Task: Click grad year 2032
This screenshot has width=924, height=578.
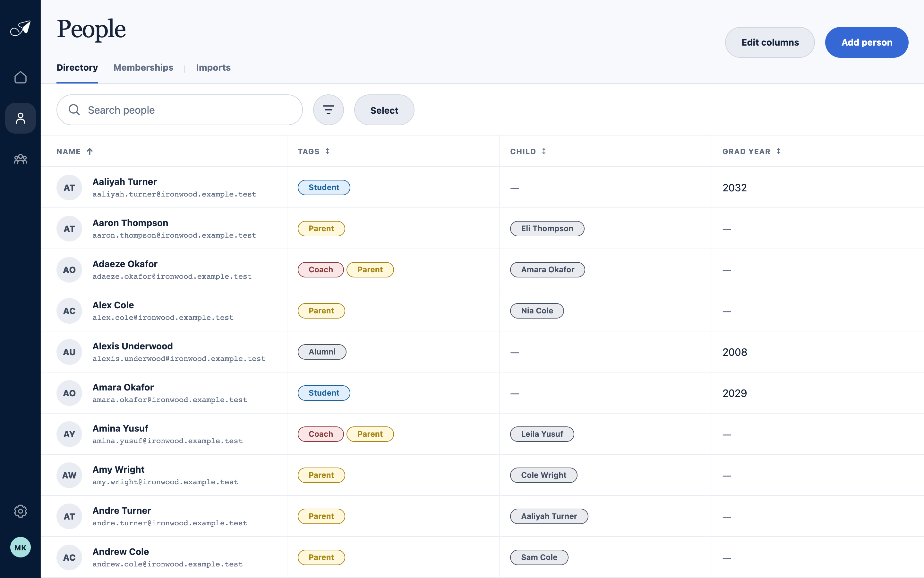Action: coord(734,188)
